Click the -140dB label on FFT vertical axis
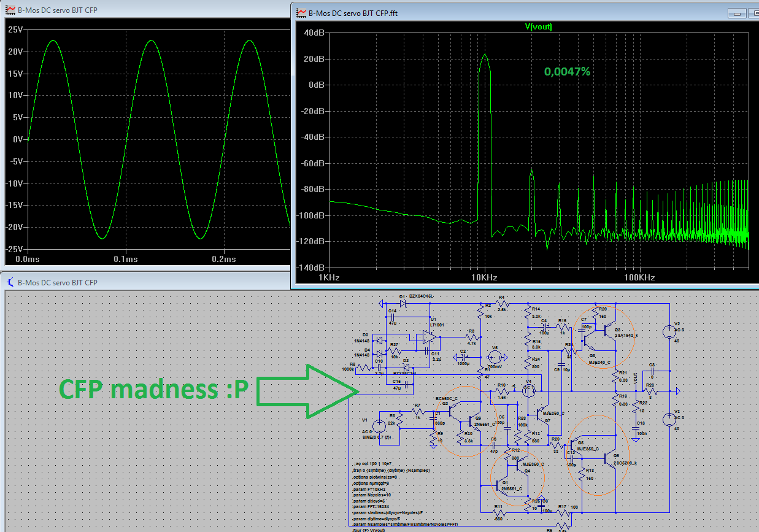The height and width of the screenshot is (532, 759). [311, 268]
